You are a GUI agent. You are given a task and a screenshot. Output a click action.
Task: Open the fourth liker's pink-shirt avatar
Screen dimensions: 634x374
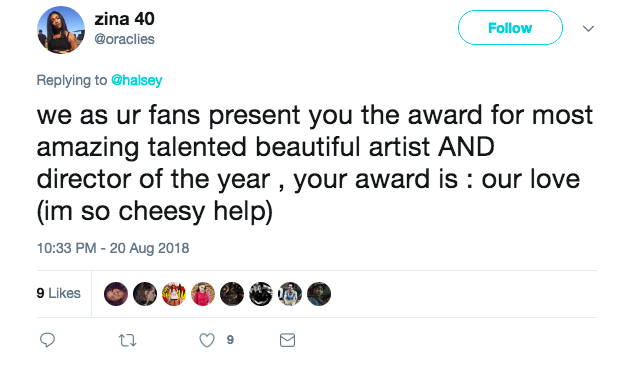coord(203,294)
